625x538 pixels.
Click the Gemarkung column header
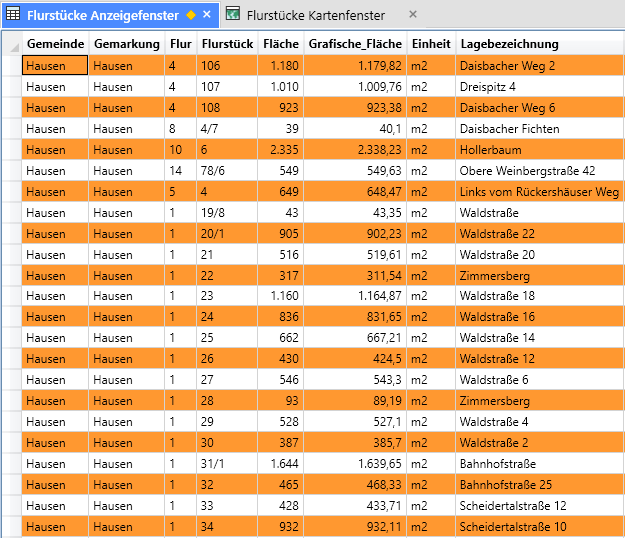click(126, 44)
